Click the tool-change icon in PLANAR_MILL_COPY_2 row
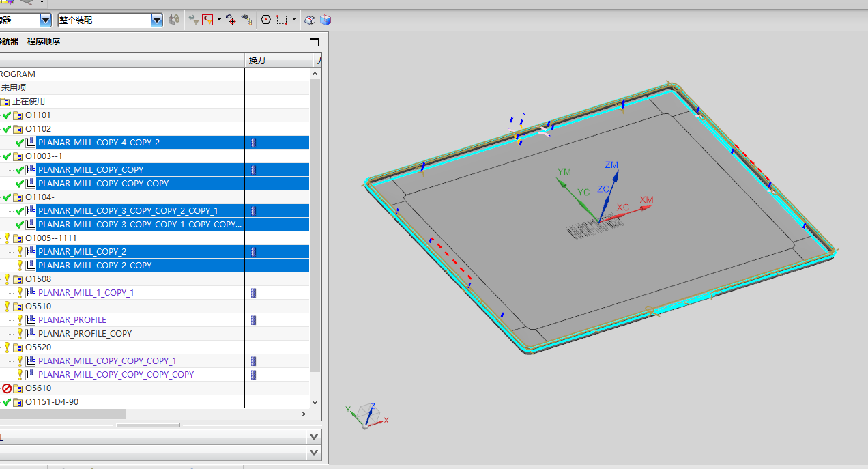 (x=253, y=252)
